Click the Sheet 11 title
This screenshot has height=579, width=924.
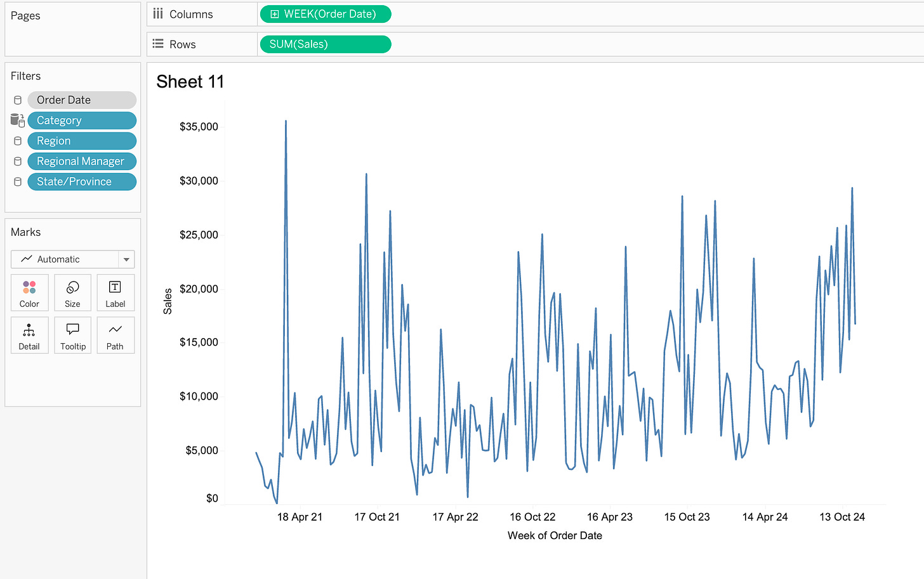(190, 82)
